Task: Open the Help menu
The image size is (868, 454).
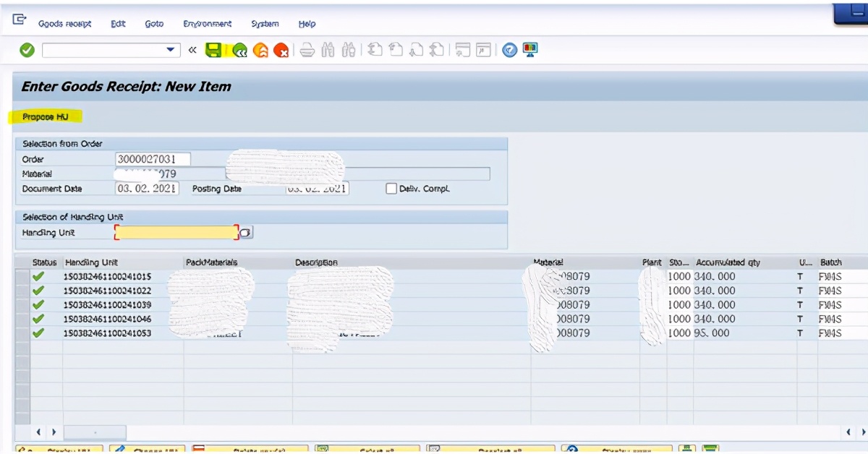Action: point(307,24)
